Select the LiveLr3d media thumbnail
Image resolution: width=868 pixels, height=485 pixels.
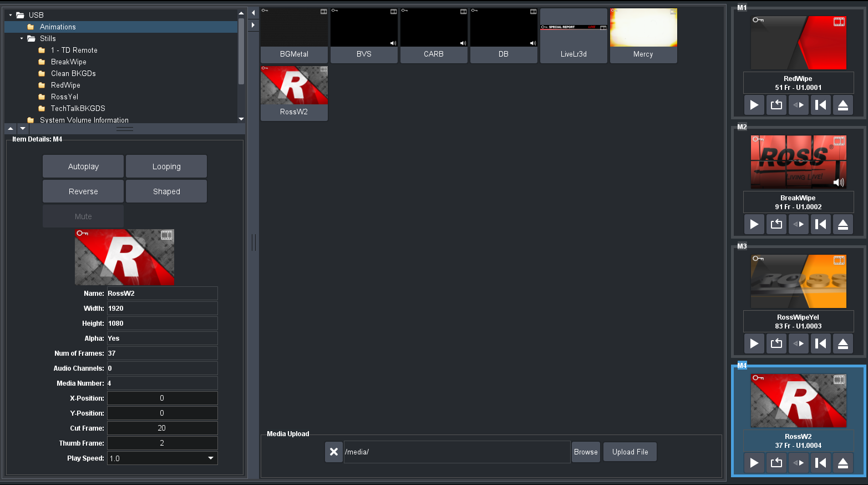tap(573, 36)
